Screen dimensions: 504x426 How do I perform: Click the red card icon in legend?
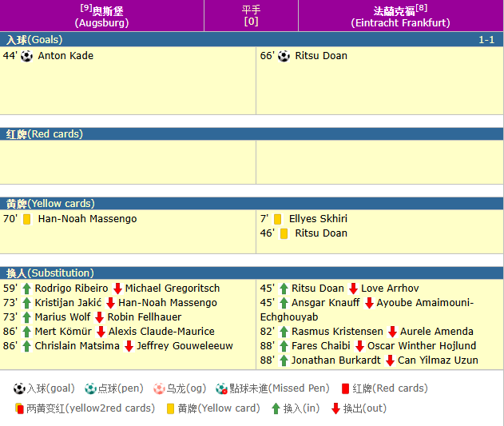pos(345,388)
